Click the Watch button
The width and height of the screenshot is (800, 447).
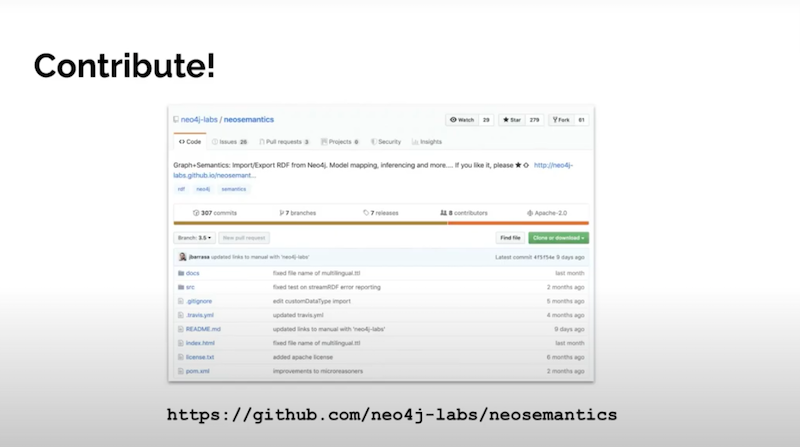point(462,120)
